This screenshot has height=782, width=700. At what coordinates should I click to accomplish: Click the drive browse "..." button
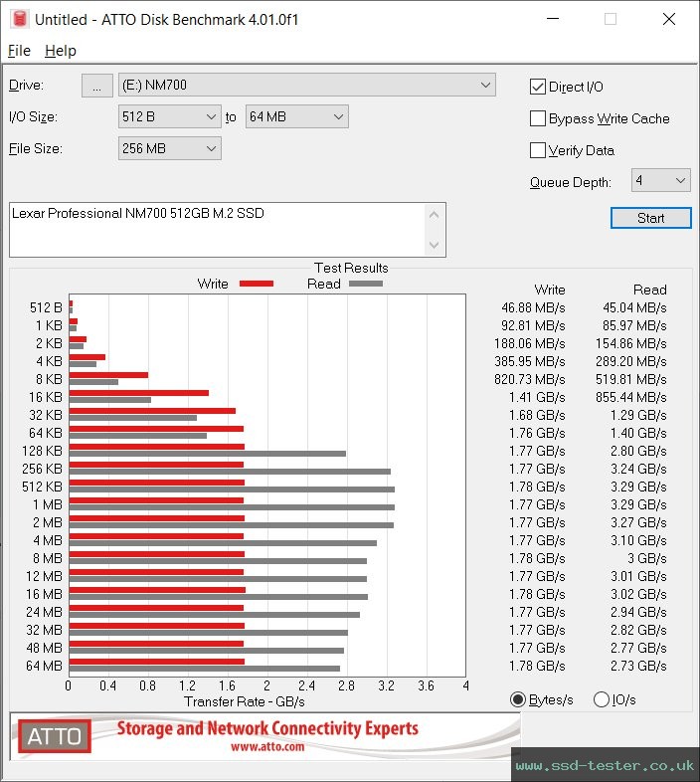[x=96, y=86]
